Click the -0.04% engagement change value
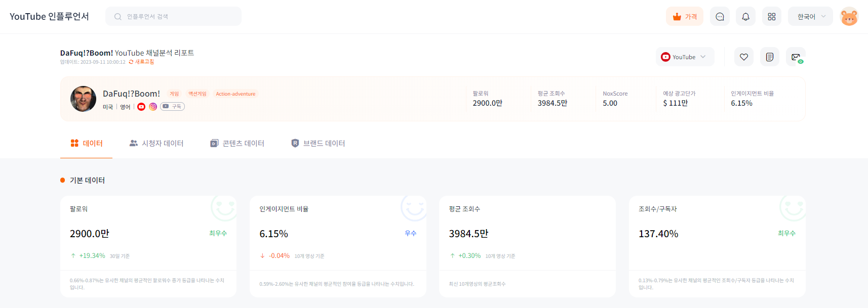This screenshot has height=308, width=868. (x=279, y=256)
